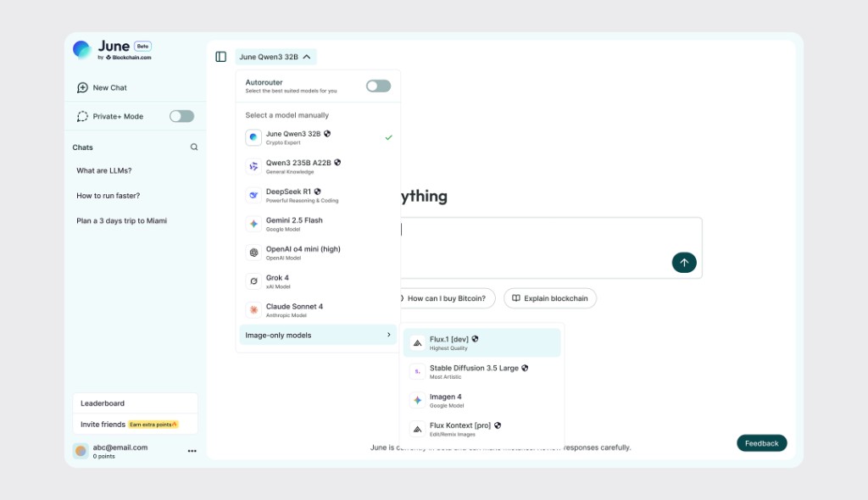Click the Beta badge next to June
The height and width of the screenshot is (500, 868).
(142, 46)
